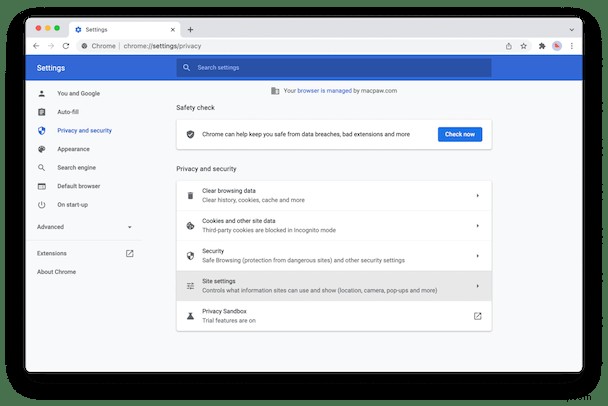Open the share icon in address bar

tap(509, 46)
